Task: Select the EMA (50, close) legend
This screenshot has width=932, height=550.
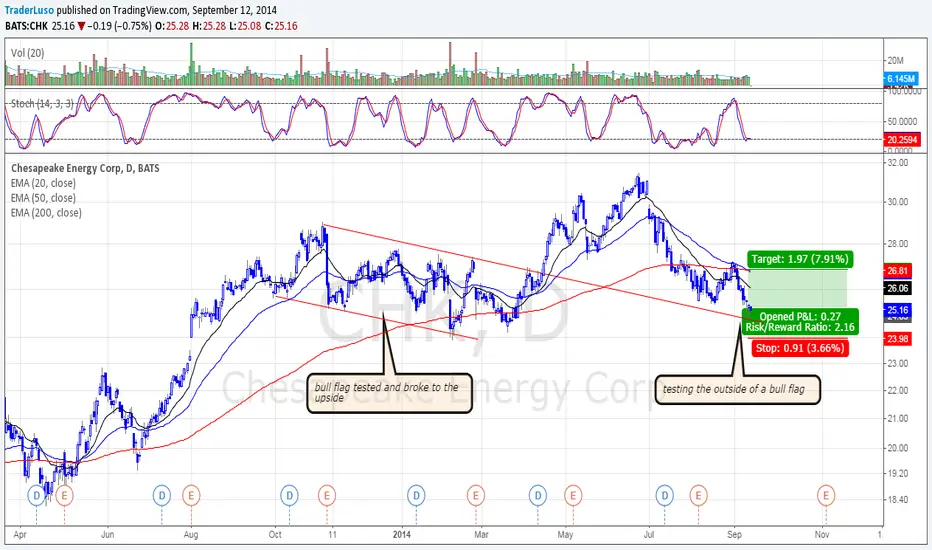Action: point(43,198)
